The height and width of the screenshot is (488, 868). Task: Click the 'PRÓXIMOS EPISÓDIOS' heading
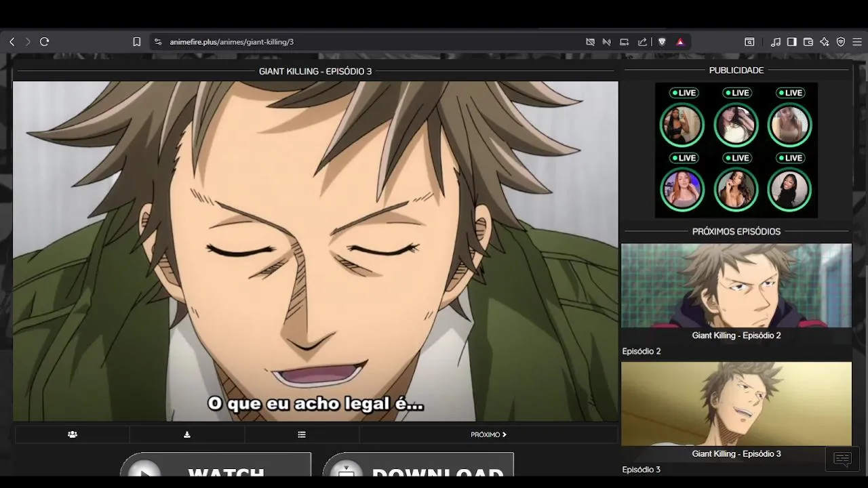click(x=736, y=232)
